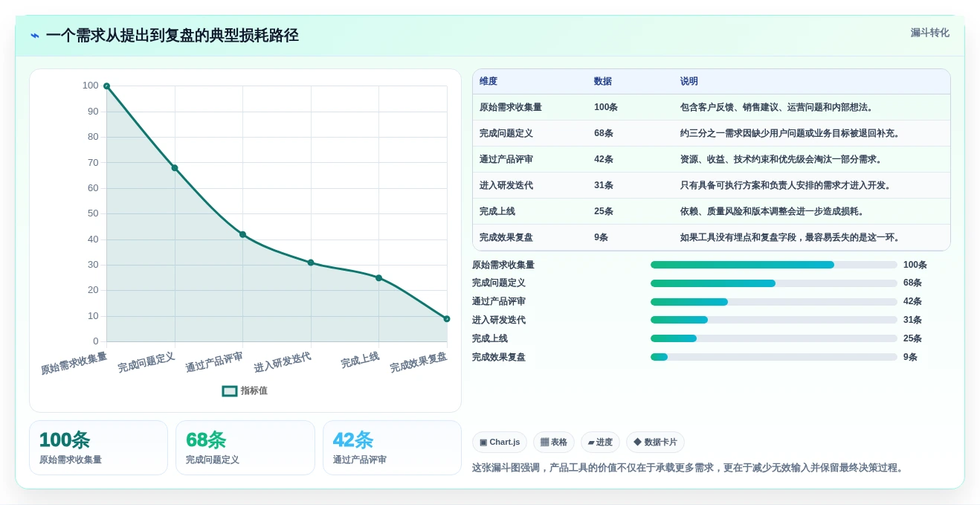
Task: Click the 数据卡片 tag chip
Action: (655, 443)
